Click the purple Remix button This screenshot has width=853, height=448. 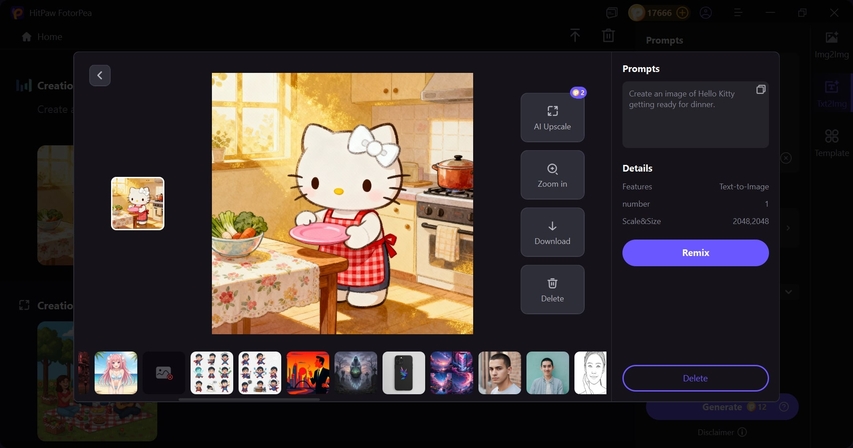(695, 253)
